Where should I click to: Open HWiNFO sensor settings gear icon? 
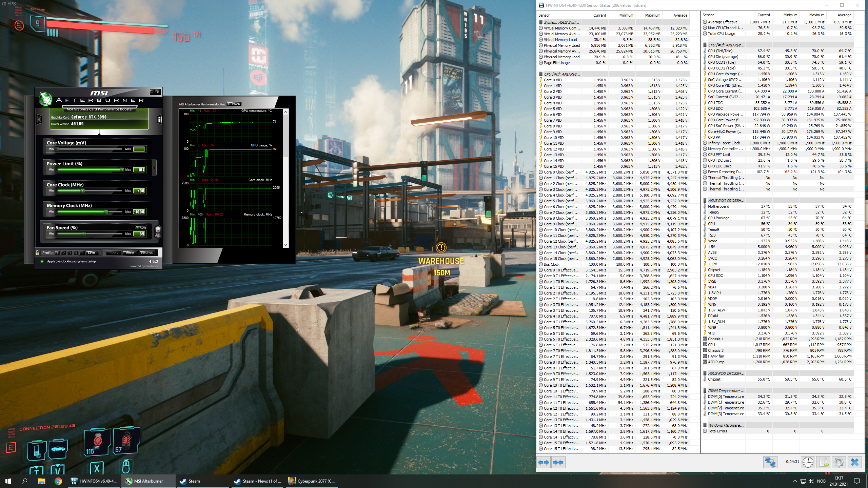coord(839,462)
